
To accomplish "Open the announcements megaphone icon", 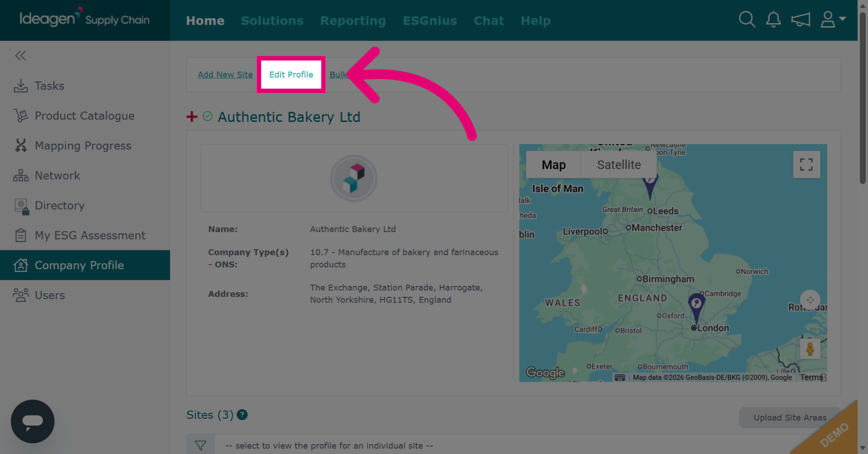I will (801, 19).
